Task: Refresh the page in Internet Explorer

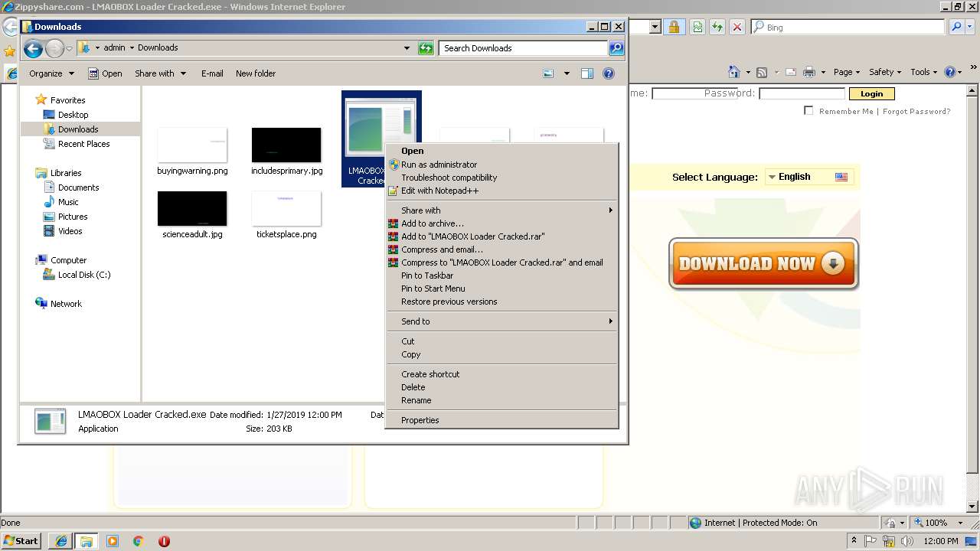Action: click(x=717, y=27)
